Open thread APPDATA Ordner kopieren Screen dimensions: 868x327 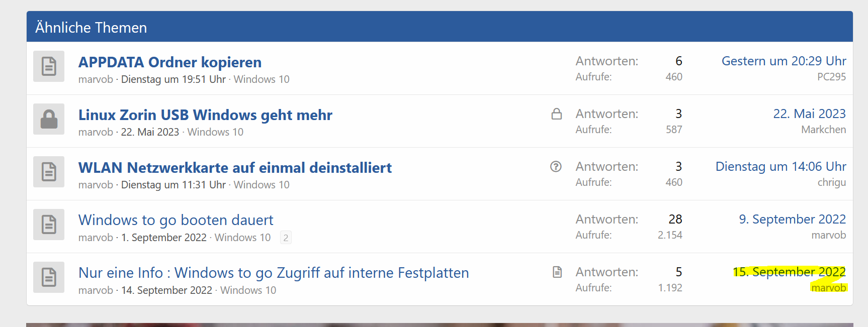pos(170,62)
